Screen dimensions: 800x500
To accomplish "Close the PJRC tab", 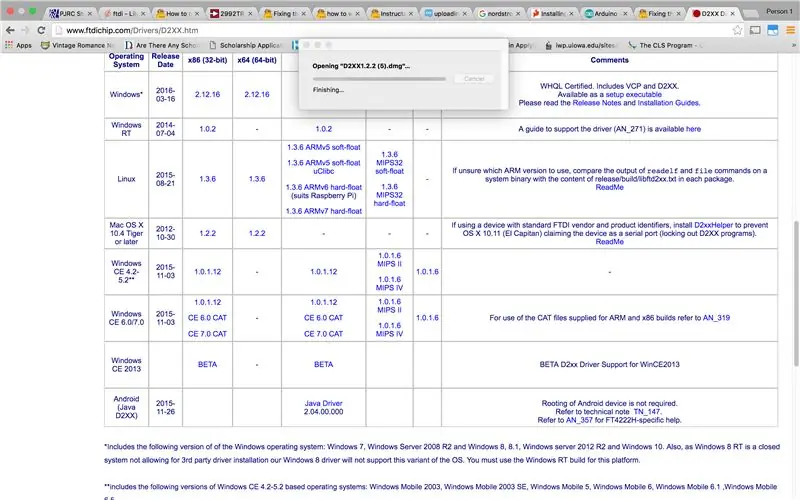I will [90, 14].
